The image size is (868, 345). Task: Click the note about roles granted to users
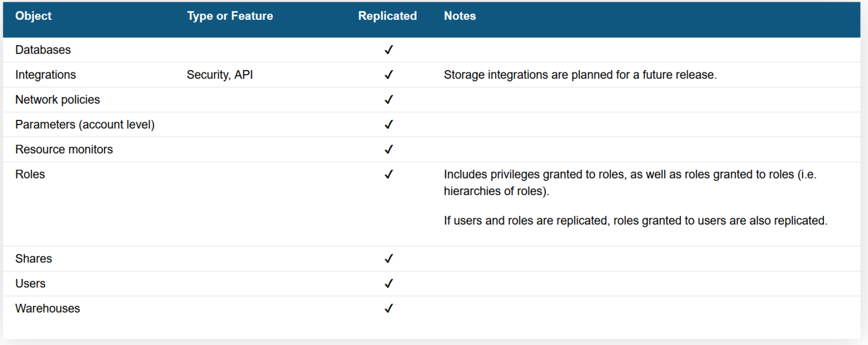tap(635, 221)
